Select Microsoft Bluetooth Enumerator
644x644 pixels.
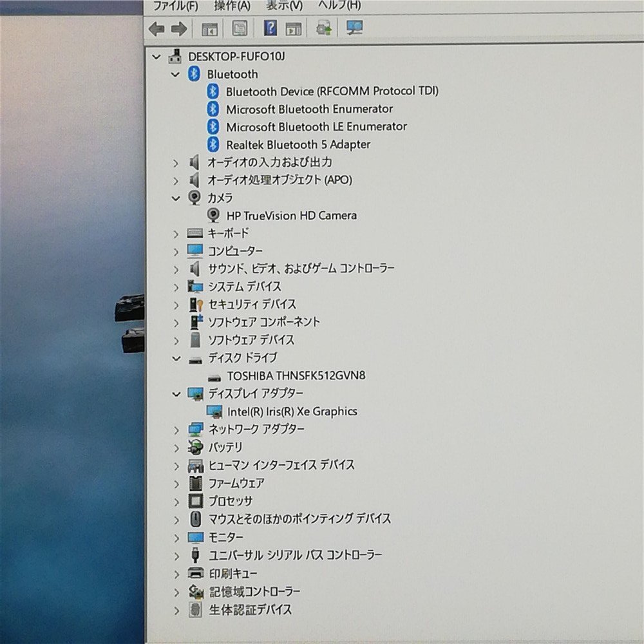point(310,109)
